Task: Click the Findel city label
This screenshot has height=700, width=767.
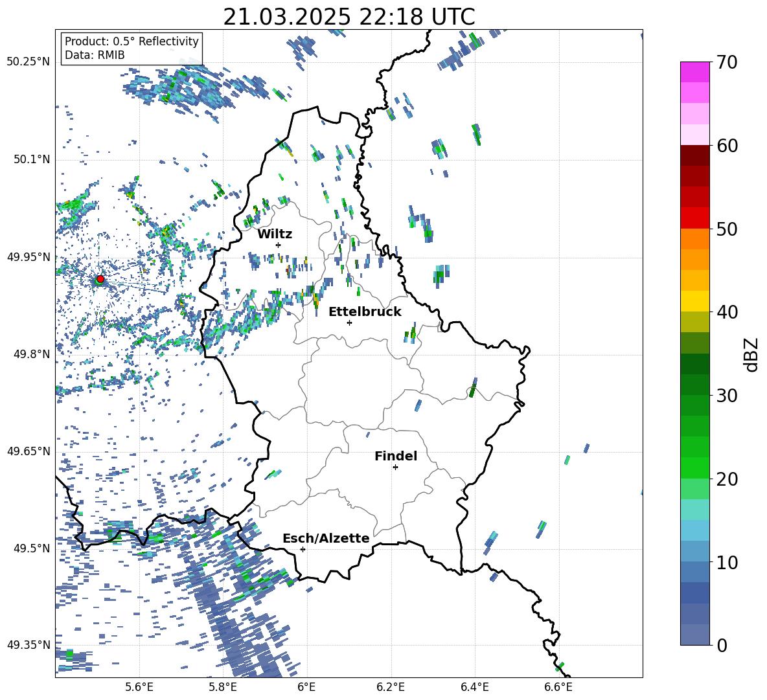Action: click(396, 456)
